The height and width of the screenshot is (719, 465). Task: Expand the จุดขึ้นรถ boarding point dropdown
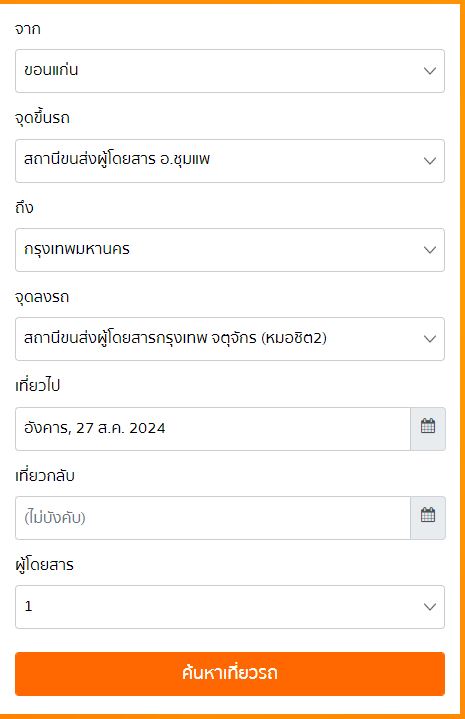click(230, 161)
